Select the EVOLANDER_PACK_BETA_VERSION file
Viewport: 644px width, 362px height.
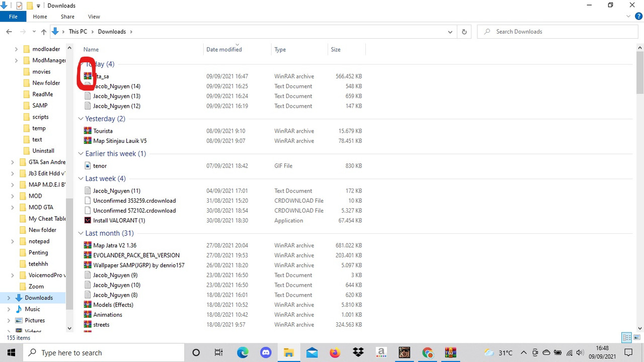pos(136,255)
